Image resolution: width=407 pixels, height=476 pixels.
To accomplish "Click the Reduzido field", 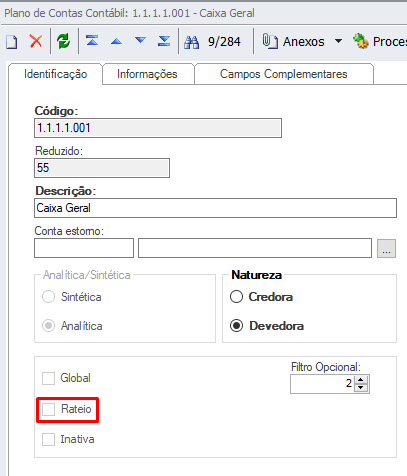I will point(102,168).
